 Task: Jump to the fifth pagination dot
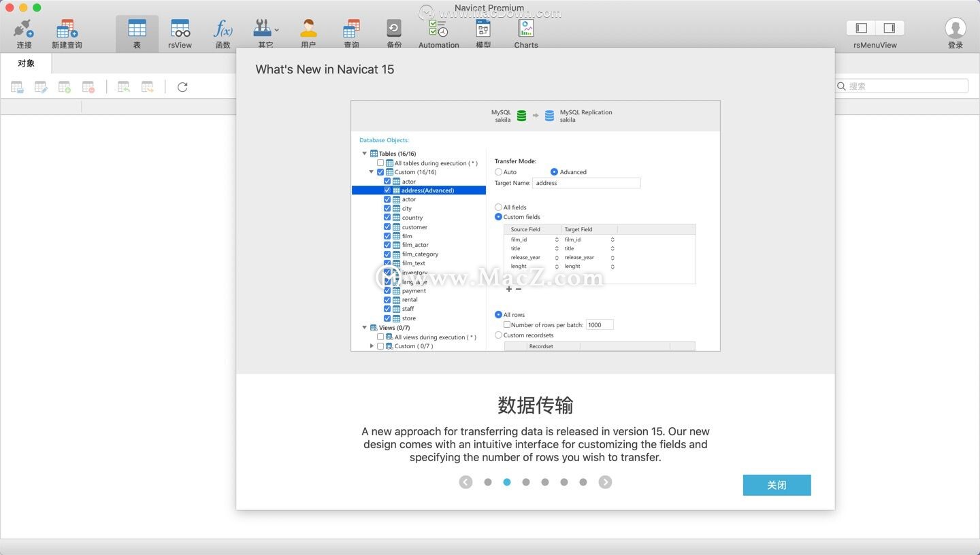click(x=564, y=482)
